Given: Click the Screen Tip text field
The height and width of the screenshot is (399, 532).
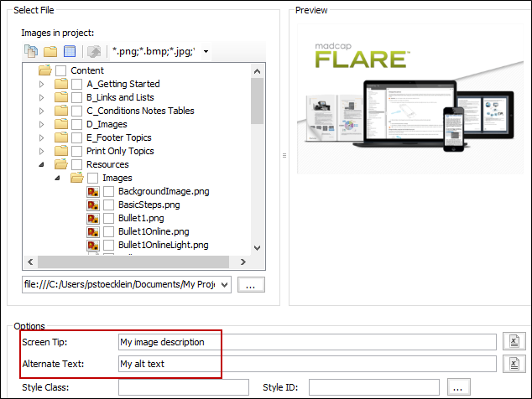Looking at the screenshot, I should coord(307,342).
